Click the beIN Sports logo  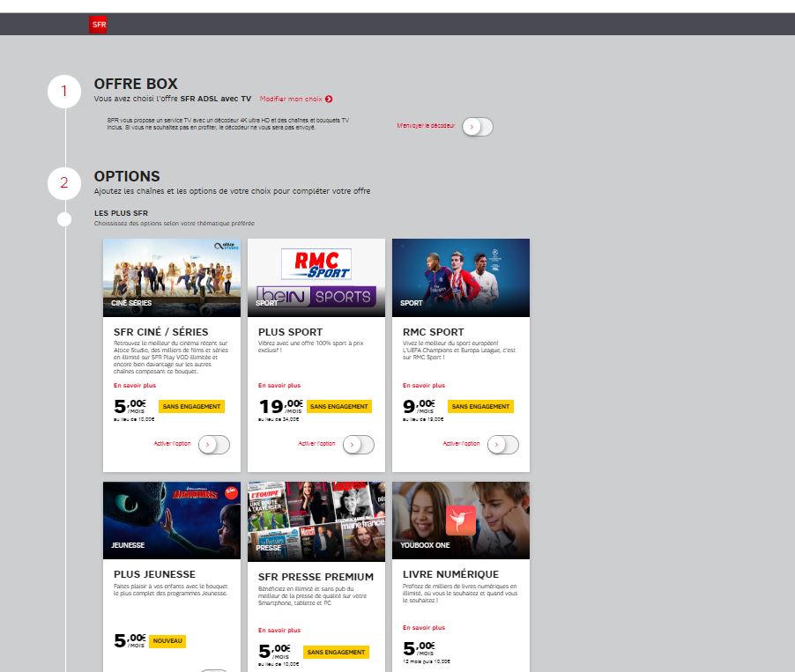coord(316,297)
